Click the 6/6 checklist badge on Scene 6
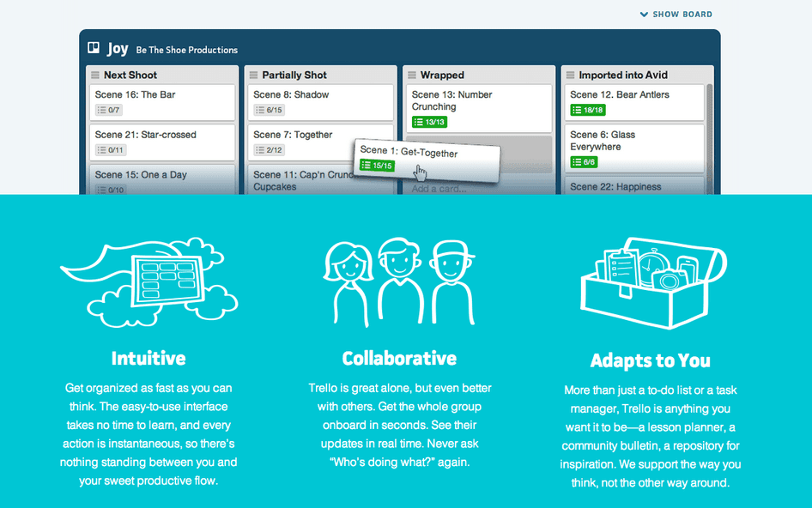 tap(584, 161)
